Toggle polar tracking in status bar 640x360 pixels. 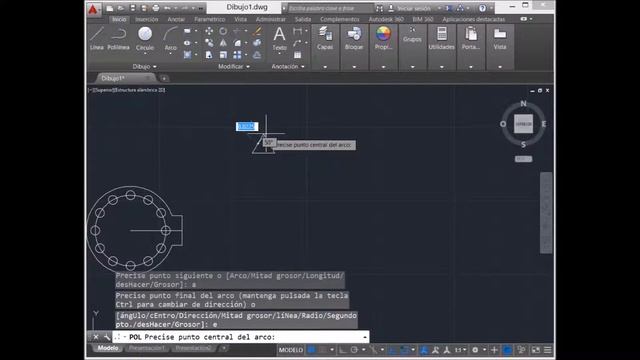tap(354, 350)
